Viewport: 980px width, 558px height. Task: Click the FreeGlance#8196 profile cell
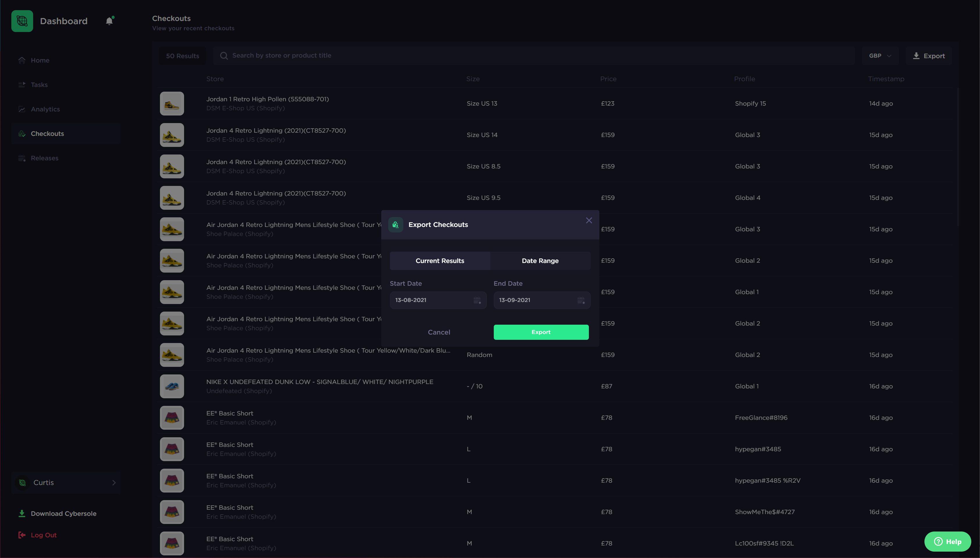point(761,418)
